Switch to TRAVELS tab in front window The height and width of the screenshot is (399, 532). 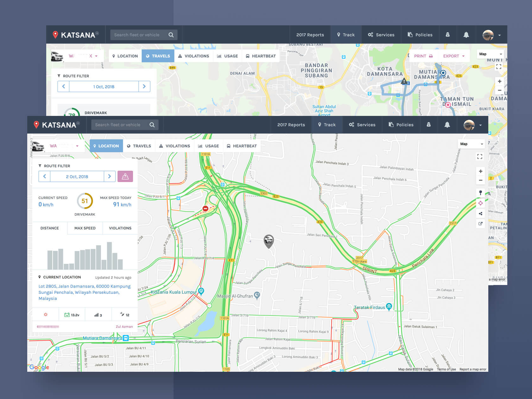tap(139, 146)
